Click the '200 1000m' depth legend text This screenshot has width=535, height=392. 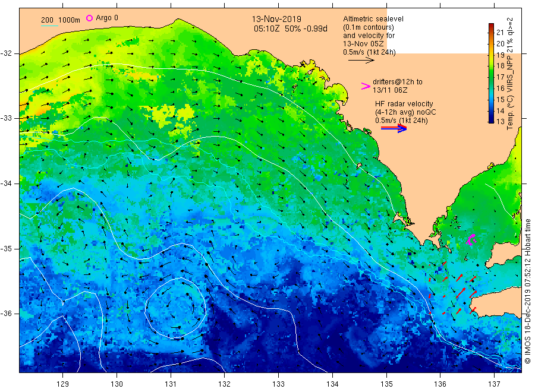click(x=61, y=20)
